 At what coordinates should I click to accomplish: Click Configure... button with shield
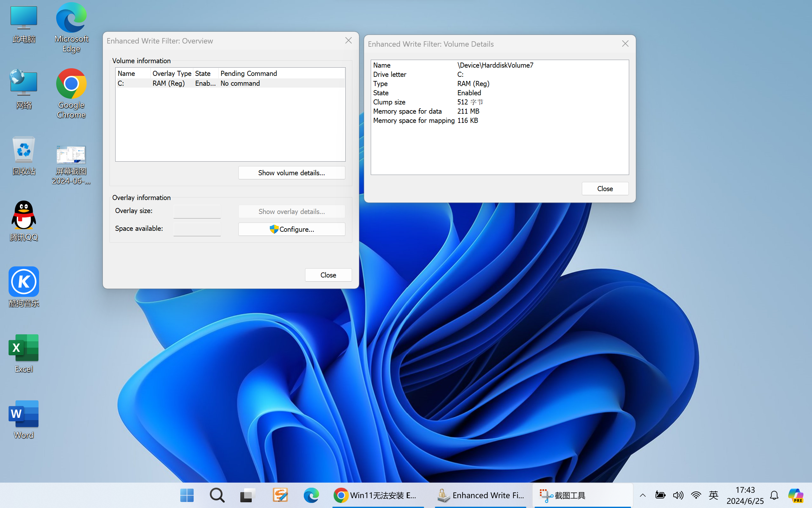tap(291, 229)
